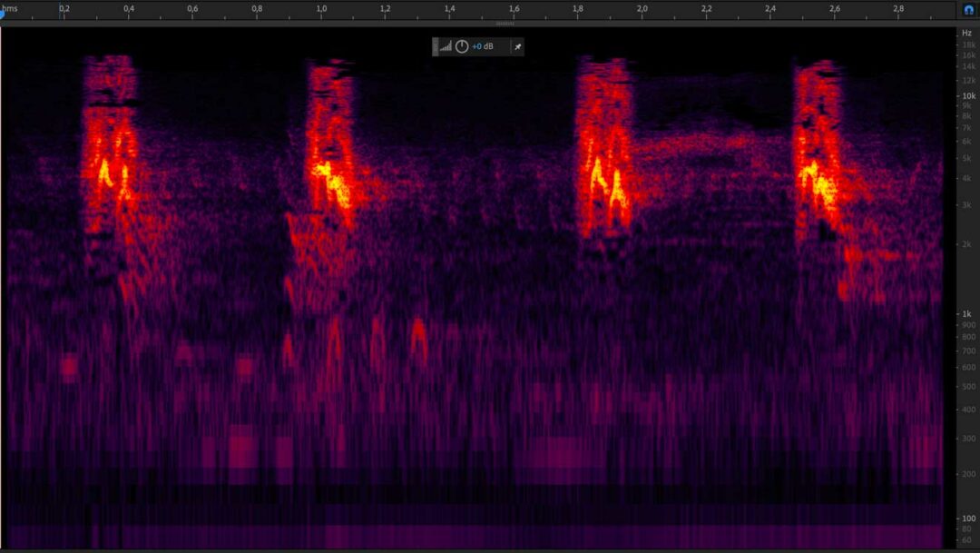This screenshot has width=980, height=553.
Task: Click the 500 label on frequency scale
Action: [x=969, y=387]
